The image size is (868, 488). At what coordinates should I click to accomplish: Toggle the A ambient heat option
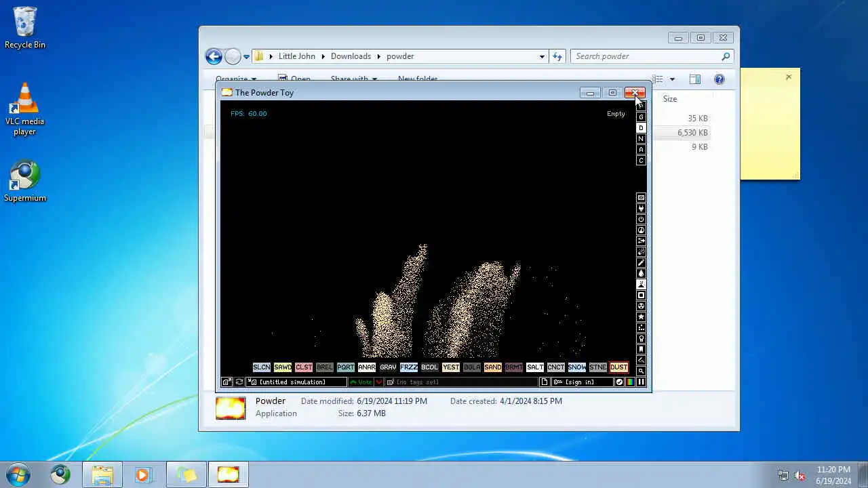coord(641,150)
